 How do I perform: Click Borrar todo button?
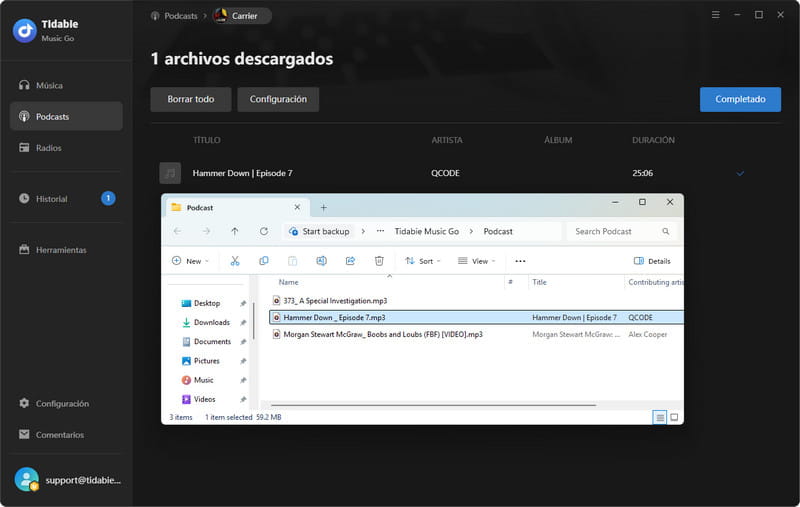(191, 99)
